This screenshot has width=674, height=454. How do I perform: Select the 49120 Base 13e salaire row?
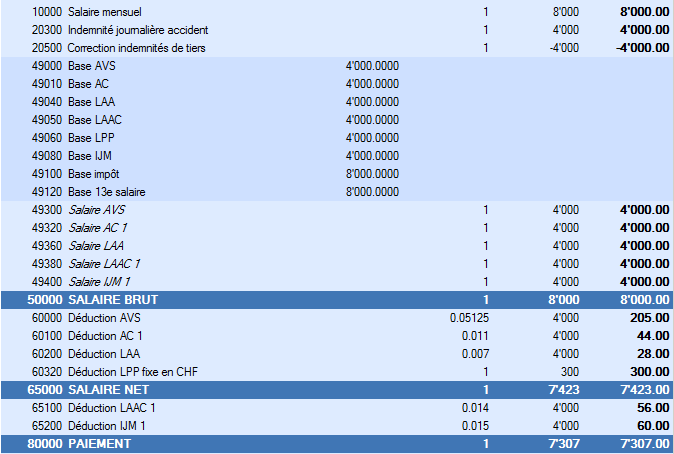pos(337,192)
